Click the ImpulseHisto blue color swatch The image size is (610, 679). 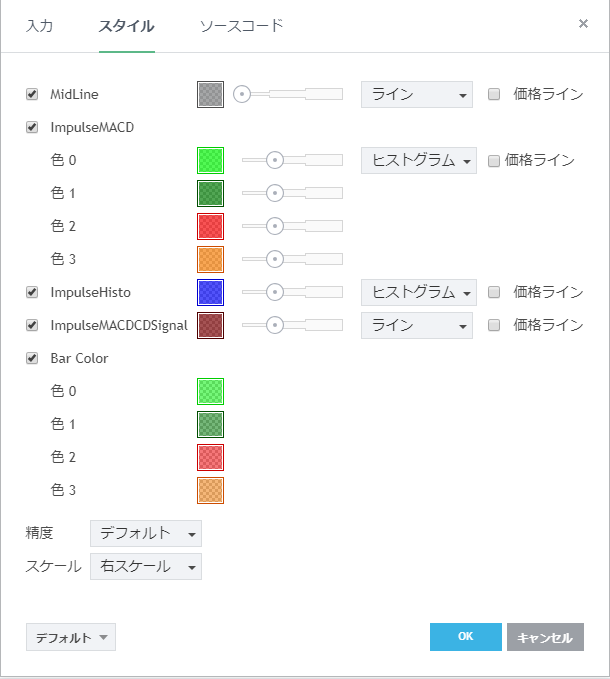click(210, 292)
